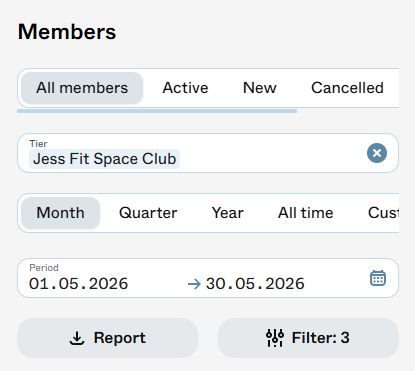Edit the start date 01.05.2026
Image resolution: width=415 pixels, height=371 pixels.
tap(79, 284)
